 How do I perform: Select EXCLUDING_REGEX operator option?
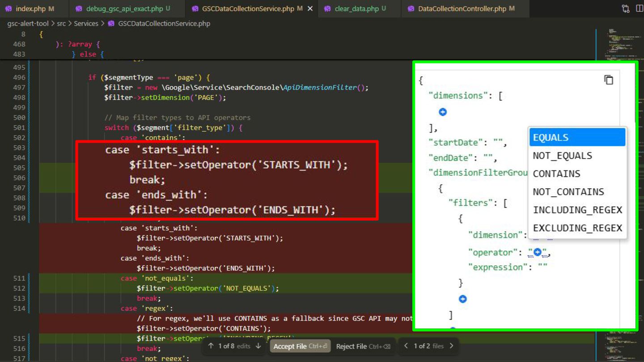pyautogui.click(x=577, y=228)
